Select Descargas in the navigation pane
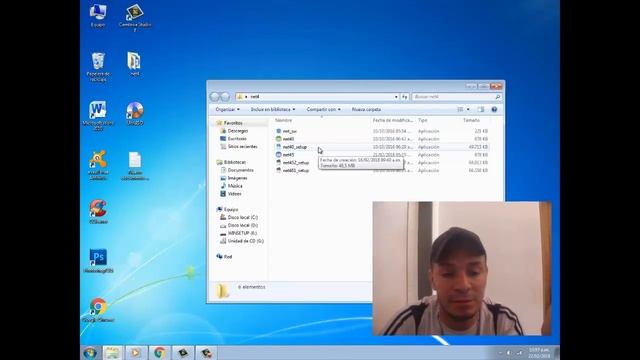The width and height of the screenshot is (640, 360). tap(238, 131)
